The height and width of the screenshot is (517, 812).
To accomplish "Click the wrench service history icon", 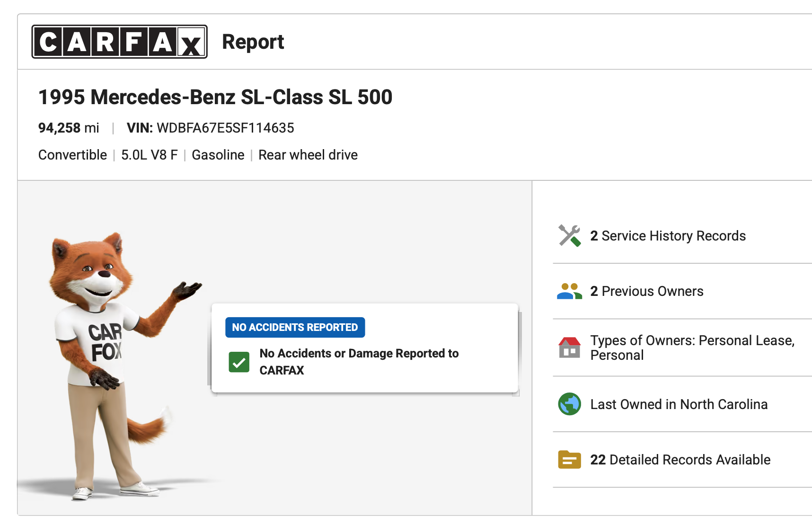I will coord(569,236).
